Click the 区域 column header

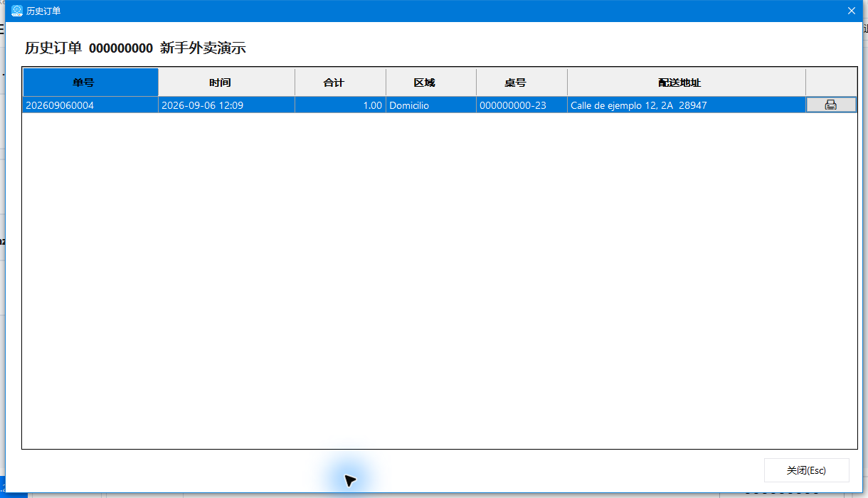point(431,83)
